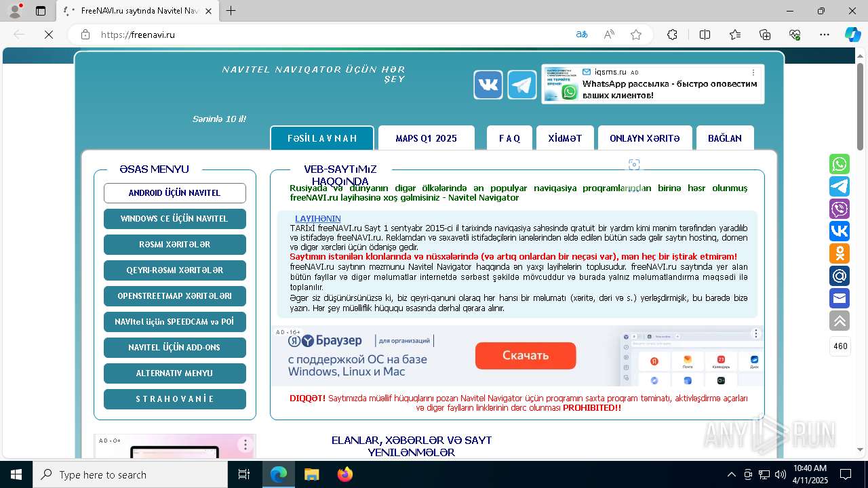
Task: Share page via VK sidebar icon
Action: click(x=840, y=231)
